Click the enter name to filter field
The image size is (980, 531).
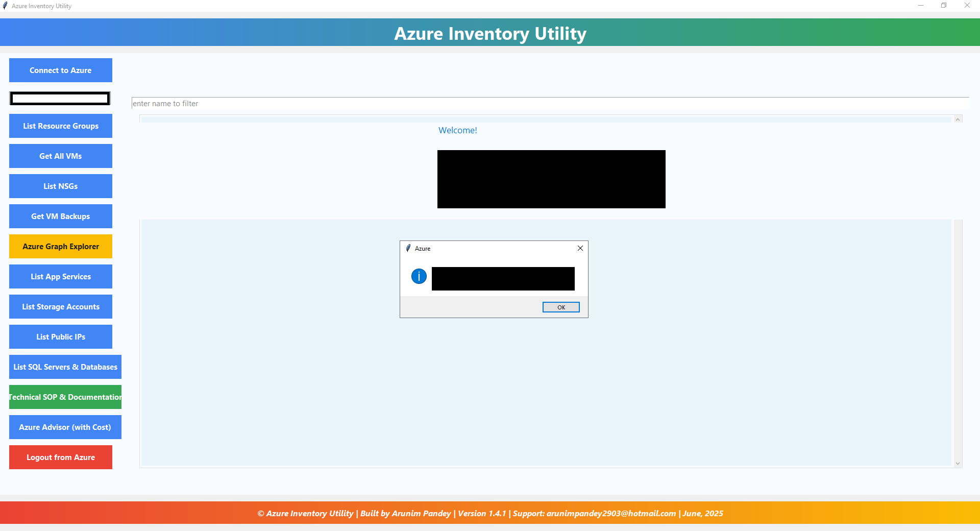(x=550, y=104)
